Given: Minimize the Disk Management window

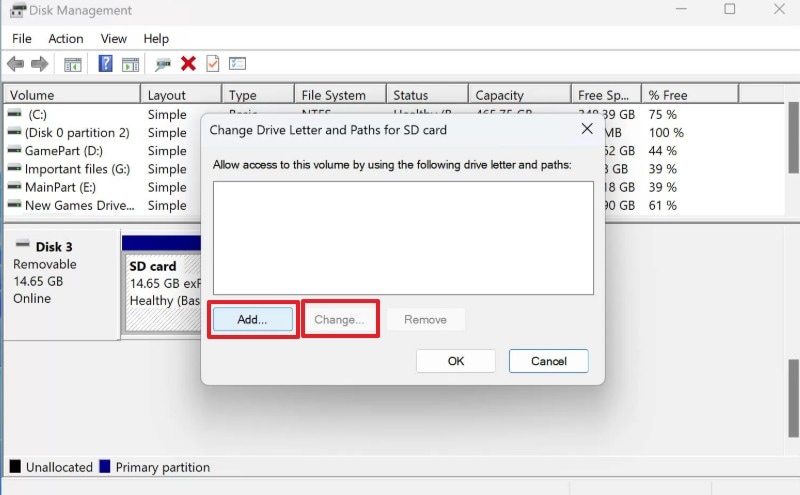Looking at the screenshot, I should coord(681,9).
